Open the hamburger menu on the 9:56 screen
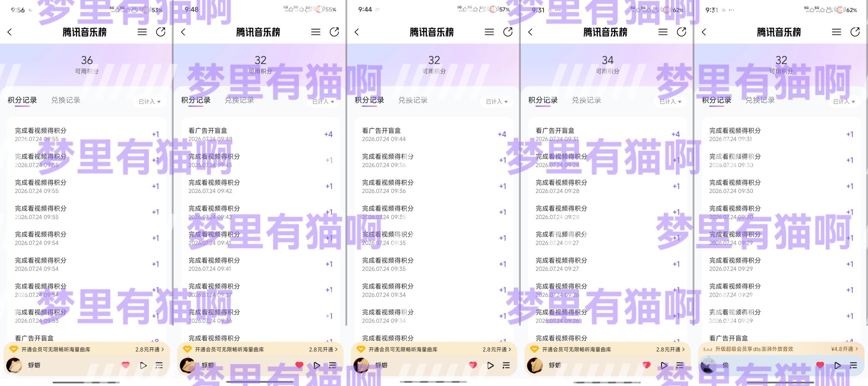The height and width of the screenshot is (386, 868). (x=142, y=32)
